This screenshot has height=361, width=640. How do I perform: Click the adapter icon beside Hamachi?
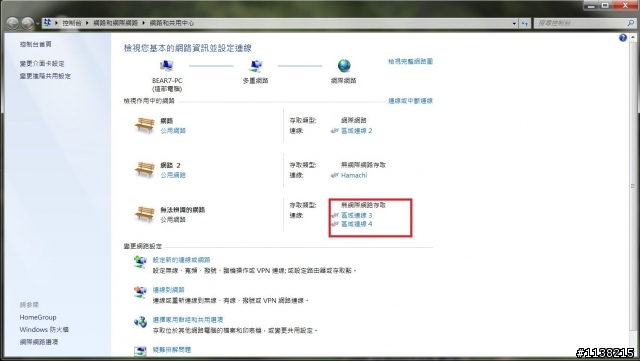(335, 175)
